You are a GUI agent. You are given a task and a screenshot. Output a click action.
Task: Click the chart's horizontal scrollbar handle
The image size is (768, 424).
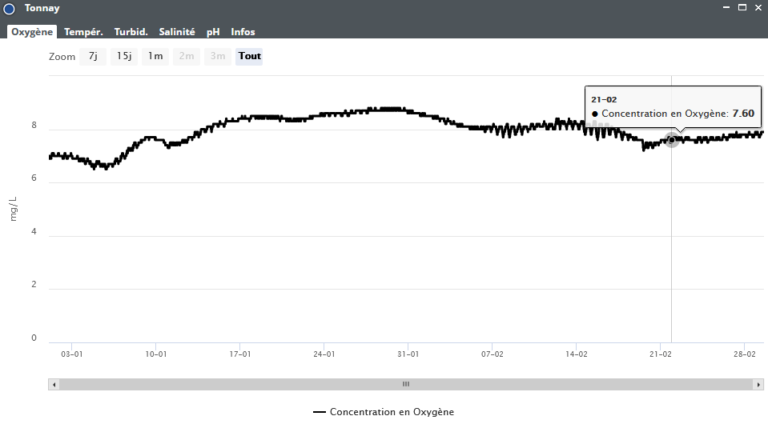tap(406, 384)
